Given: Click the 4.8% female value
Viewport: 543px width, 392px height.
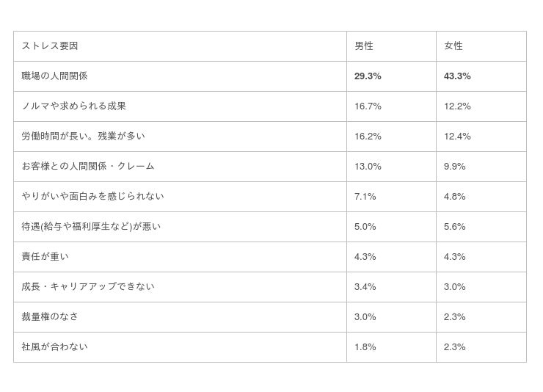Looking at the screenshot, I should click(454, 197).
